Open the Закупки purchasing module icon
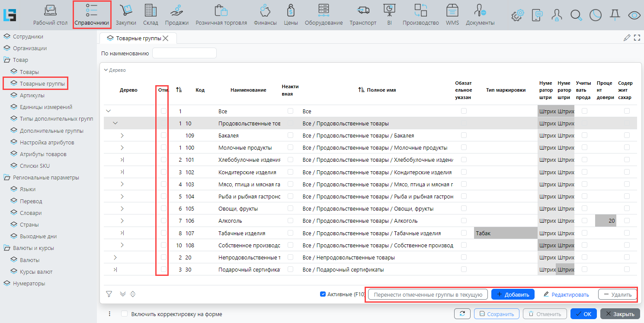 click(126, 10)
